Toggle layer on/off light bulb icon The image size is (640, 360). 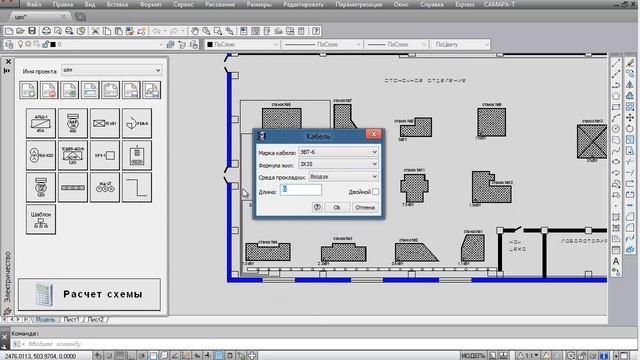(20, 44)
